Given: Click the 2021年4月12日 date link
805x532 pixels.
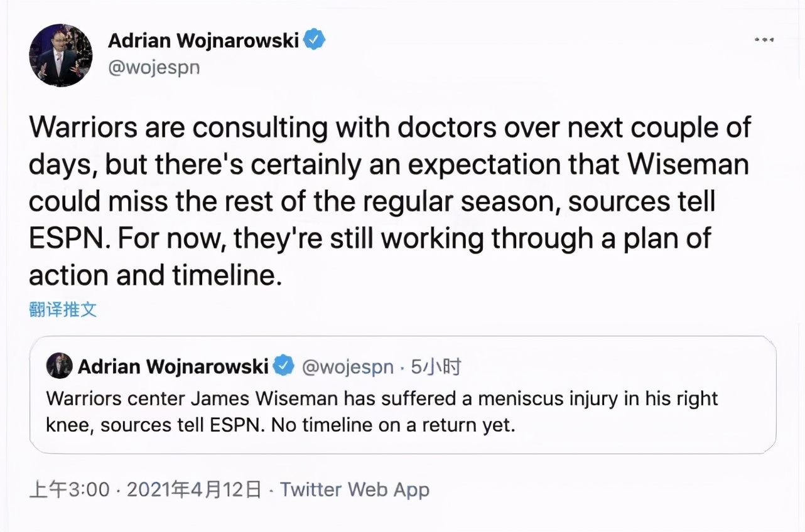Looking at the screenshot, I should pos(193,489).
